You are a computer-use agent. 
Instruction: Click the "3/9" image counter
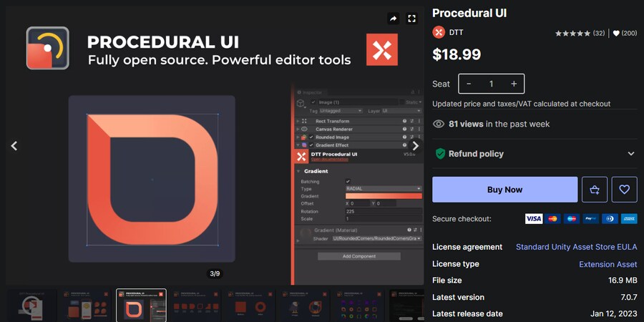215,273
